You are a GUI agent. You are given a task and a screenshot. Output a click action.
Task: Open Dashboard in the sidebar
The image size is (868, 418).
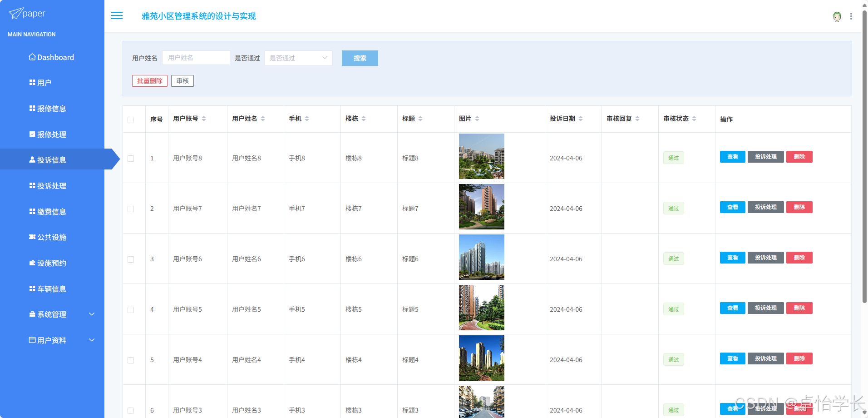52,57
